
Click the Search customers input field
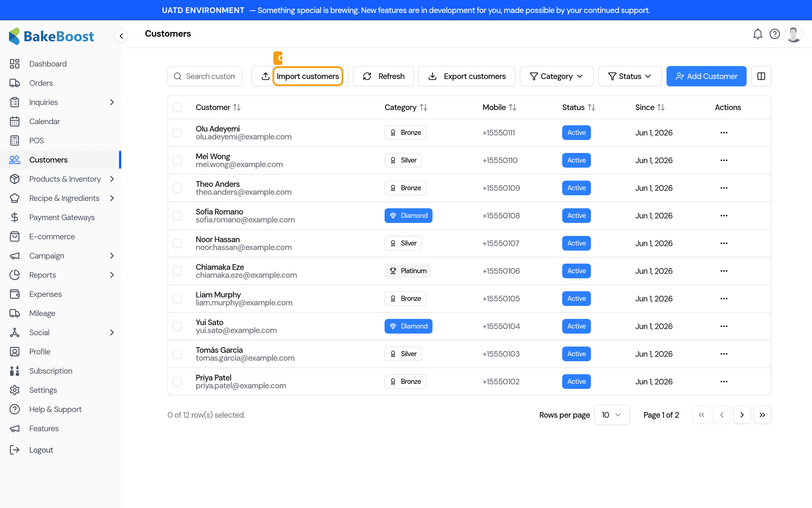pyautogui.click(x=205, y=76)
